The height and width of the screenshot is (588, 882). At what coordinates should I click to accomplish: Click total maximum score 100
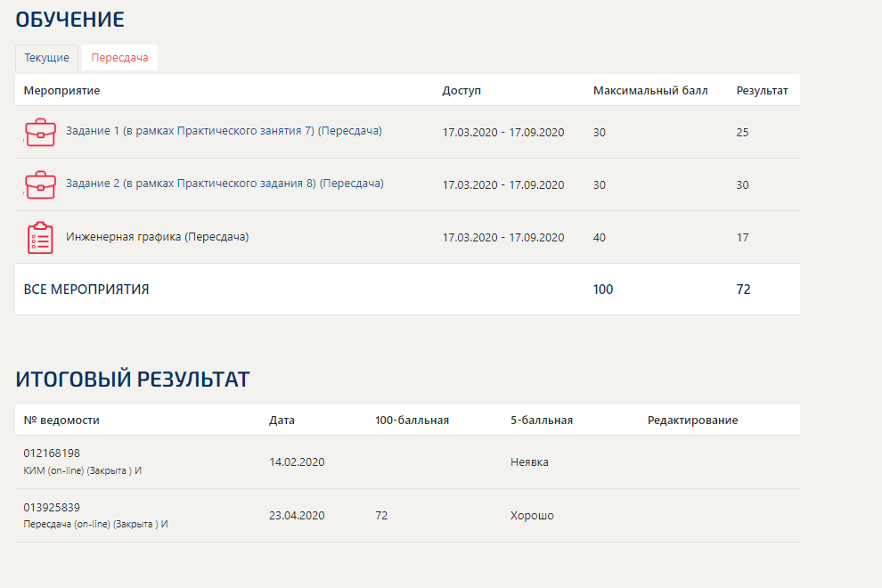pos(603,290)
